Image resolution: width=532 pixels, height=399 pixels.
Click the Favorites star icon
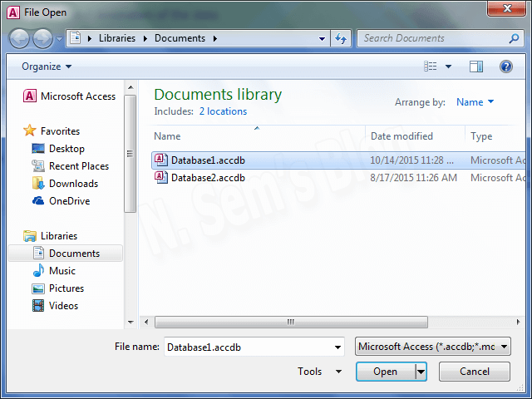click(30, 131)
